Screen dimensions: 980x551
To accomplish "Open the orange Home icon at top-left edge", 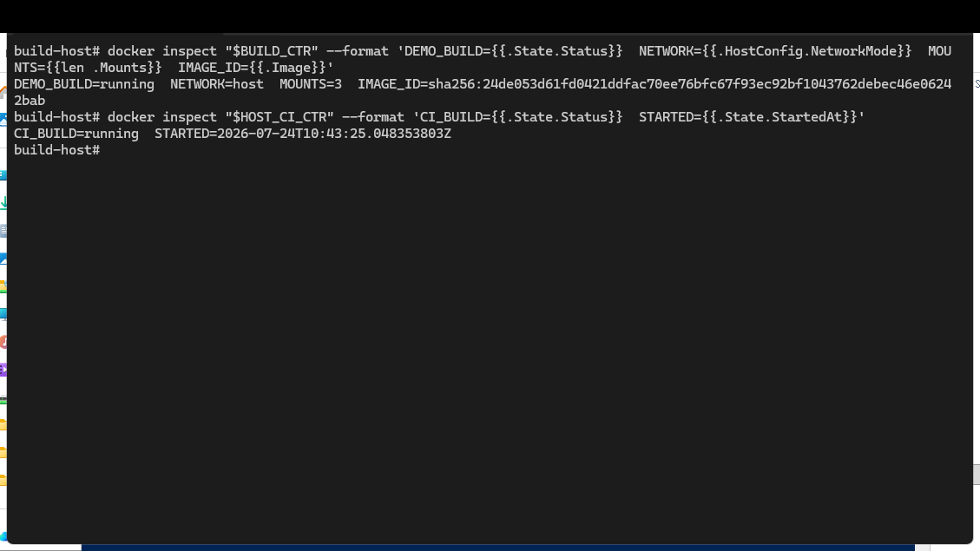I will click(x=3, y=91).
